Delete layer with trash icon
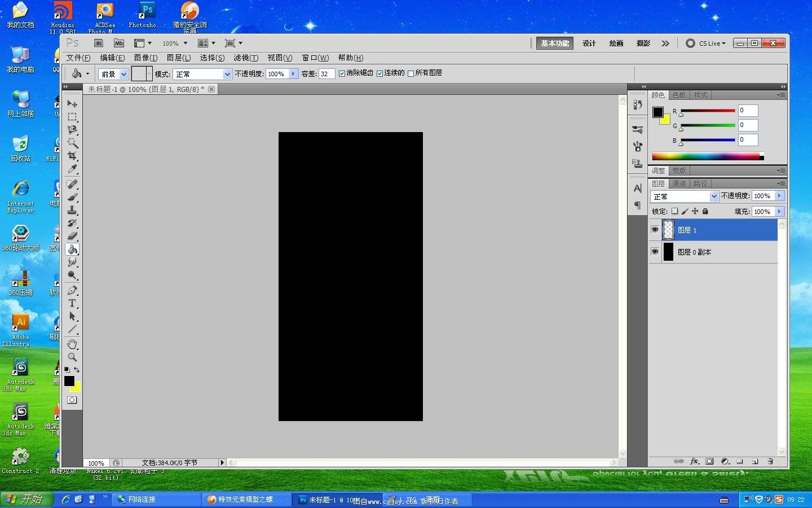The width and height of the screenshot is (812, 508). click(x=770, y=461)
